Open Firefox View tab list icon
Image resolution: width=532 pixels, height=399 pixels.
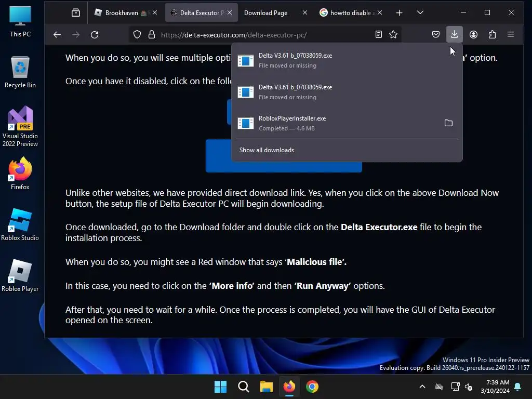click(76, 13)
